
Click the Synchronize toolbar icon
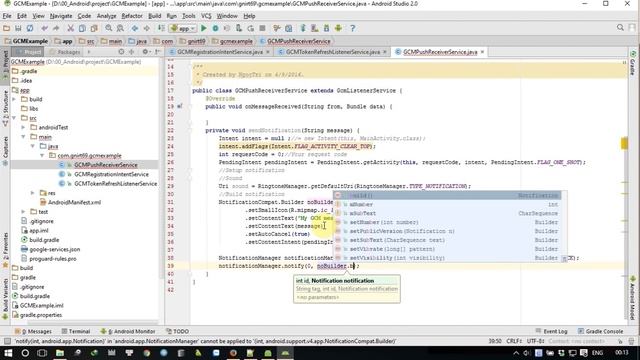[x=30, y=28]
